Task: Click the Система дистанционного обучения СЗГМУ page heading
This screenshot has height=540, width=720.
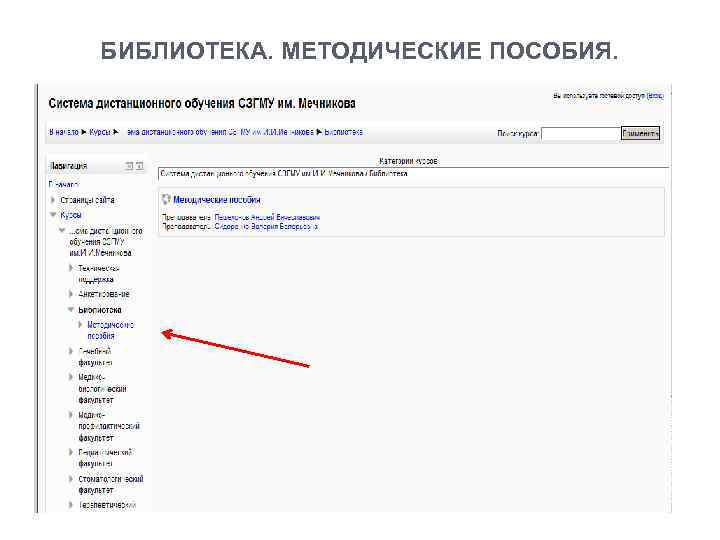Action: click(202, 103)
